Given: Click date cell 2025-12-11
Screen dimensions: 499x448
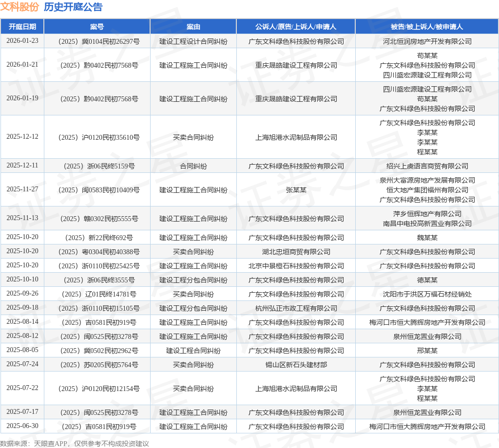Looking at the screenshot, I should pos(22,166).
